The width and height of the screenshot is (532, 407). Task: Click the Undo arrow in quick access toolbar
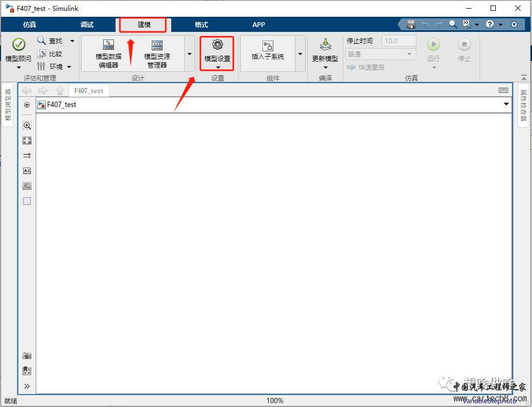click(x=425, y=24)
